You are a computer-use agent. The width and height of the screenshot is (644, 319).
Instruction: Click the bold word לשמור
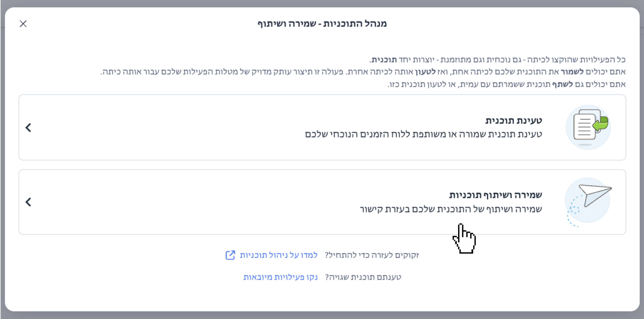click(x=572, y=72)
